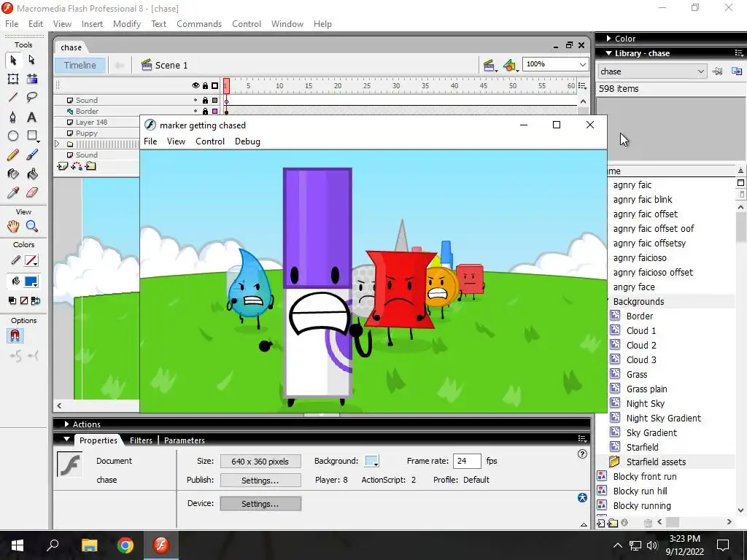Toggle the Snap to Objects magnet
This screenshot has height=560, width=747.
[x=15, y=336]
